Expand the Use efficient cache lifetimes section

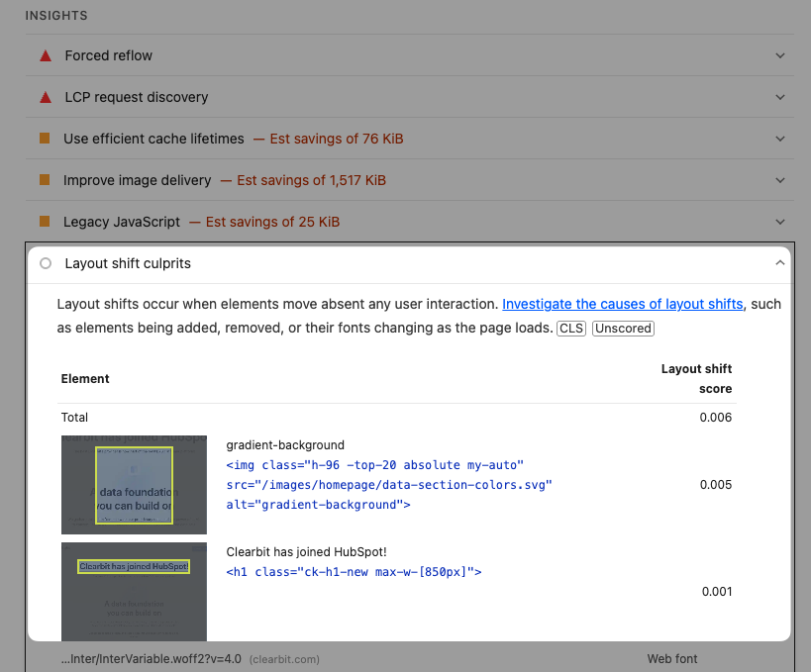(780, 139)
